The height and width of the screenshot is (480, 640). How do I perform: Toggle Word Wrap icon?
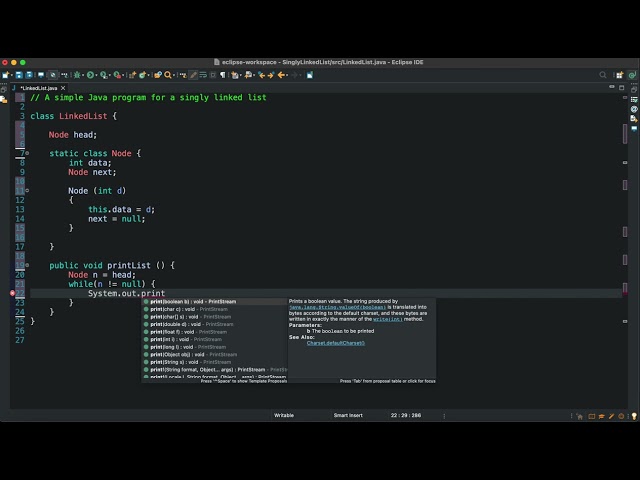coord(203,75)
